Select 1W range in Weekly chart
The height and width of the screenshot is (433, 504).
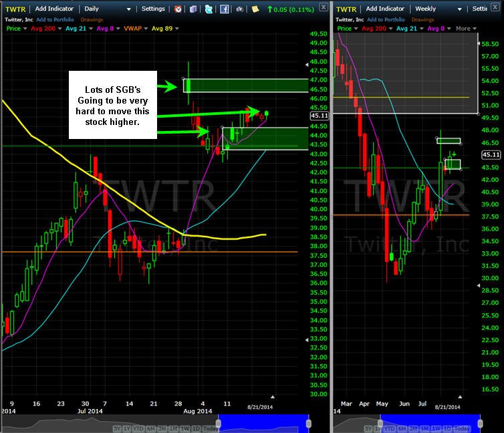click(x=436, y=428)
